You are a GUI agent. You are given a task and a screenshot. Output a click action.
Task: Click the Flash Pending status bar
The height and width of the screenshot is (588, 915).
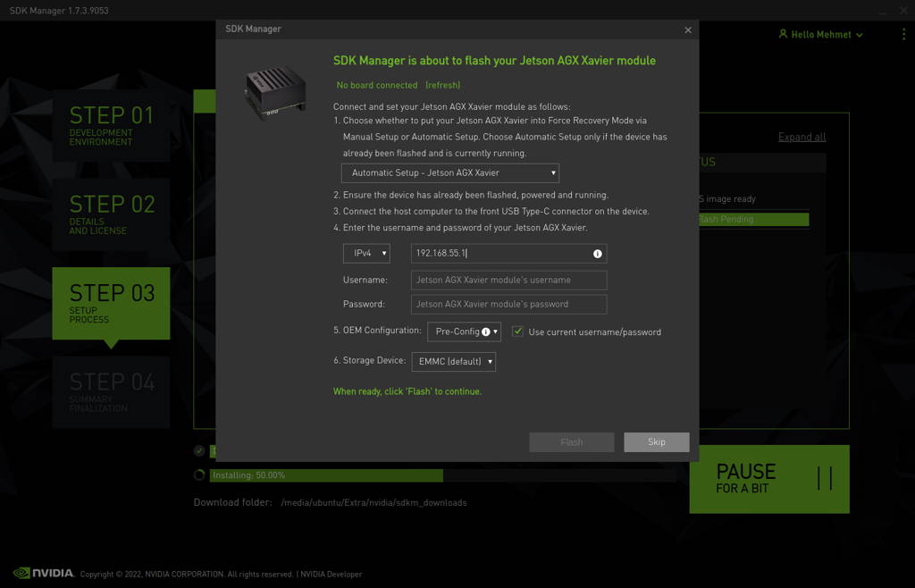click(x=753, y=219)
